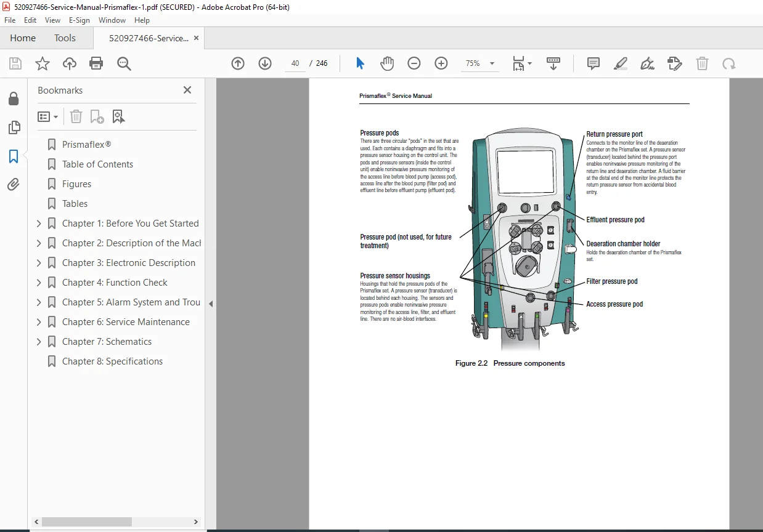The image size is (763, 532).
Task: Toggle the Bookmarks panel icon
Action: click(x=14, y=156)
